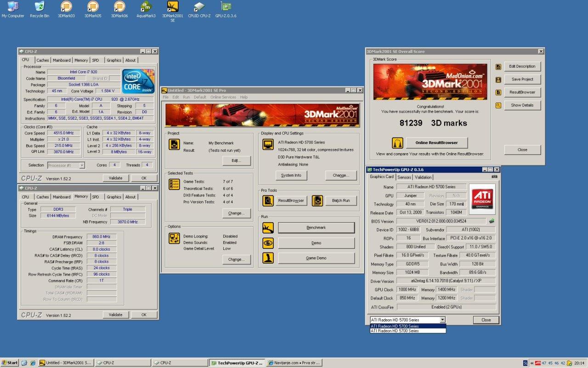Open the Help menu in 3DMark2001
The width and height of the screenshot is (588, 368).
tap(244, 97)
